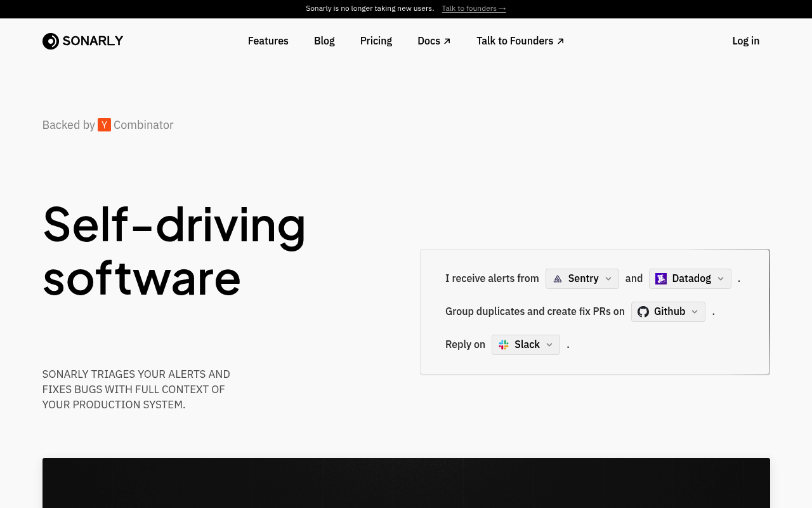
Task: Click the SONARLY wordmark
Action: 93,41
